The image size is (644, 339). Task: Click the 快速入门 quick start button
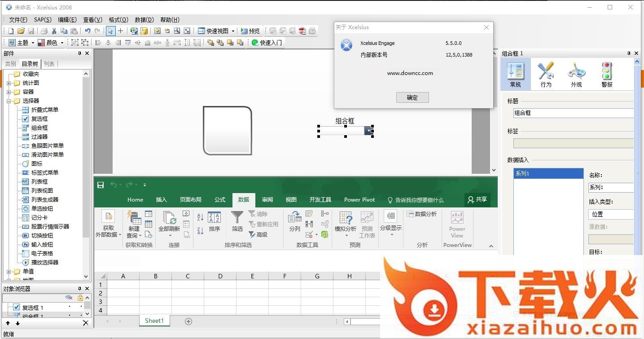[267, 43]
